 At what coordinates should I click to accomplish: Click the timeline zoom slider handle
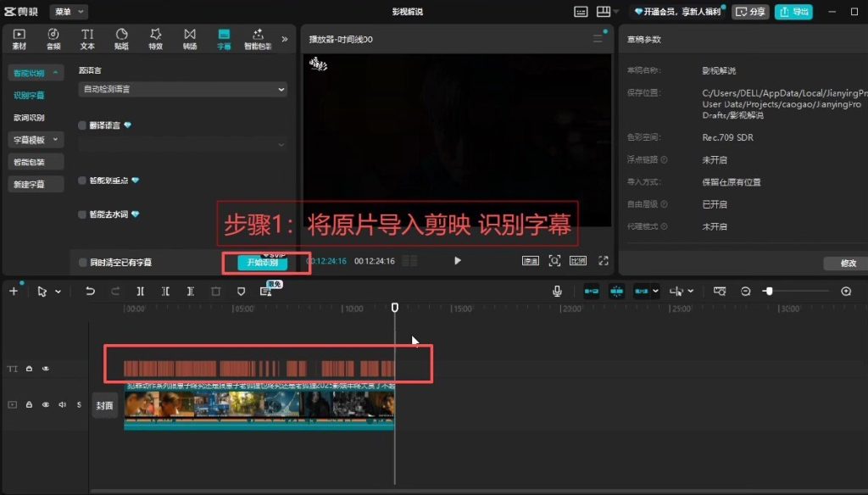[x=768, y=292]
